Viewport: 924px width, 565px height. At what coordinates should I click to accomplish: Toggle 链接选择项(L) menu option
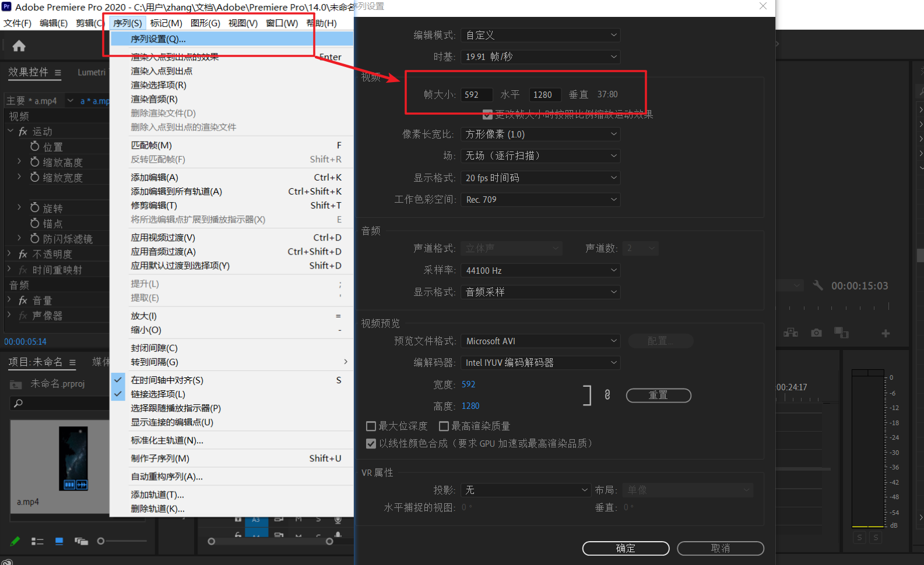pos(232,394)
